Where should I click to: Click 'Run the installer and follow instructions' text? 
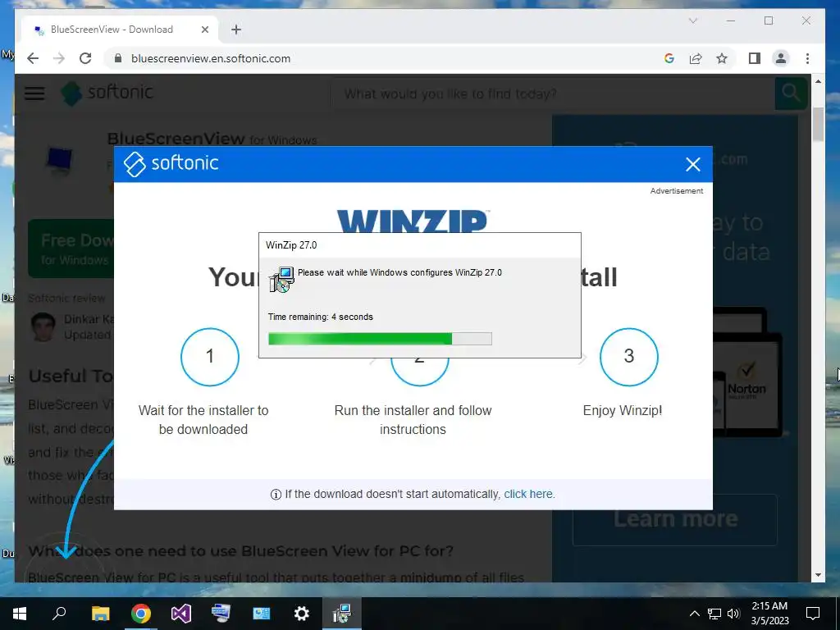pyautogui.click(x=413, y=419)
